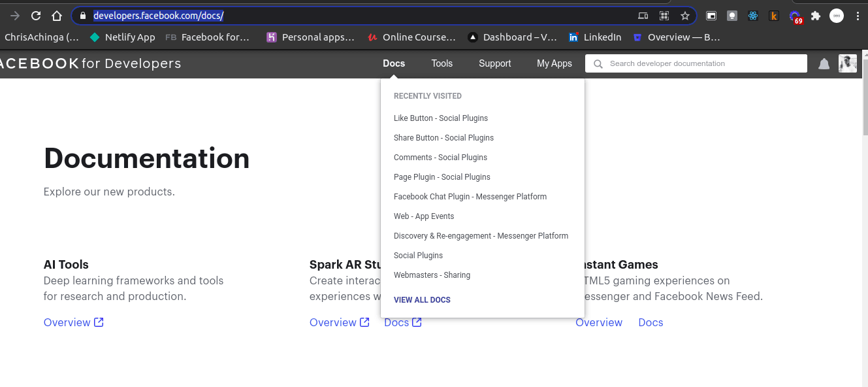The image size is (868, 387).
Task: Go to the browser home icon
Action: click(x=57, y=16)
